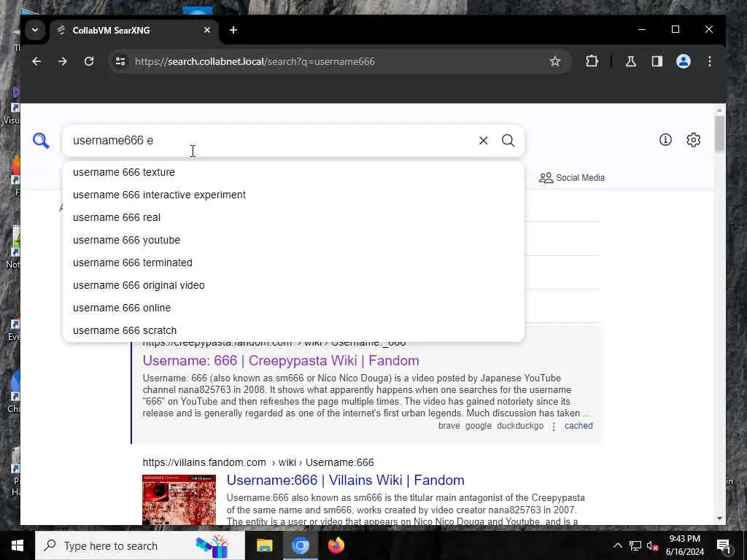The height and width of the screenshot is (560, 747).
Task: Open Villains Wiki Username:666 result
Action: (345, 480)
